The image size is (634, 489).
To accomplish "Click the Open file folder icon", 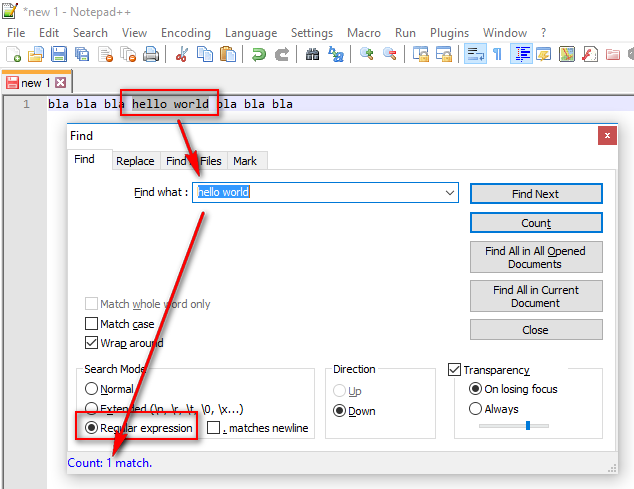I will tap(36, 54).
